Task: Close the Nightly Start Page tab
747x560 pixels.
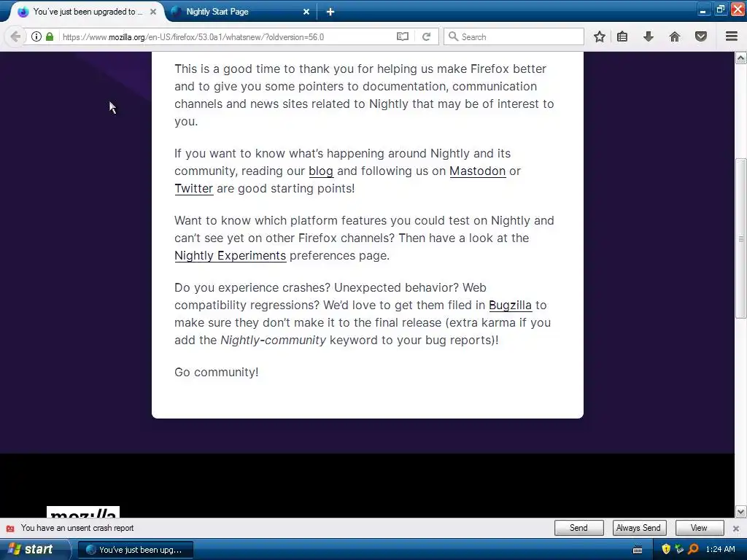Action: (x=306, y=12)
